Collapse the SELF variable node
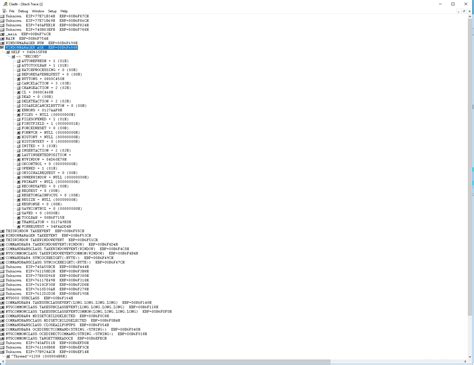The width and height of the screenshot is (474, 365). coord(8,52)
